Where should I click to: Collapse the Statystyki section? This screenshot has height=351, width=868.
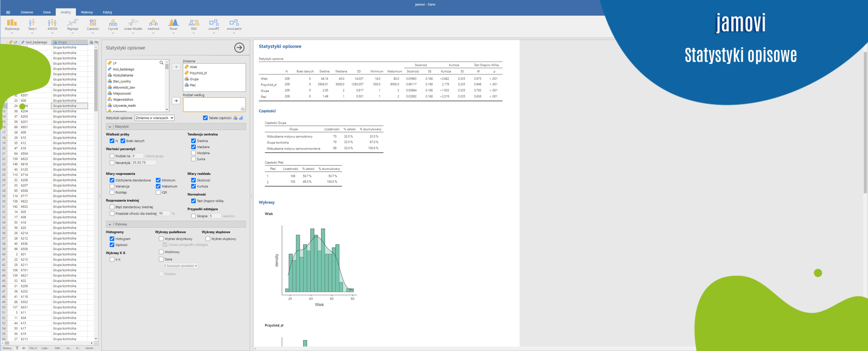pyautogui.click(x=110, y=126)
